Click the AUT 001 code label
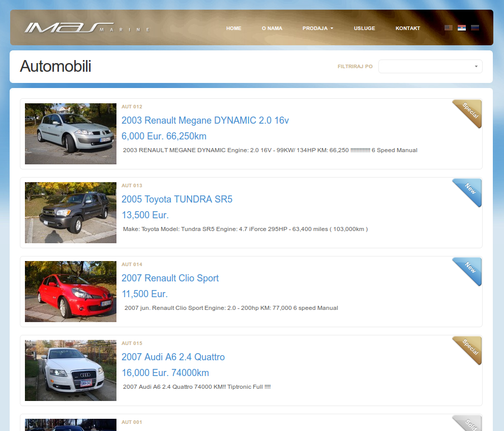504x431 pixels. (x=132, y=422)
